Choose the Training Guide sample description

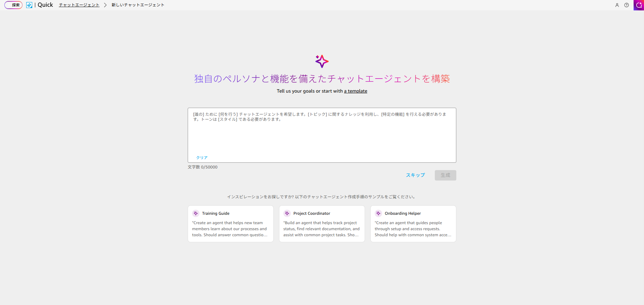(x=230, y=229)
